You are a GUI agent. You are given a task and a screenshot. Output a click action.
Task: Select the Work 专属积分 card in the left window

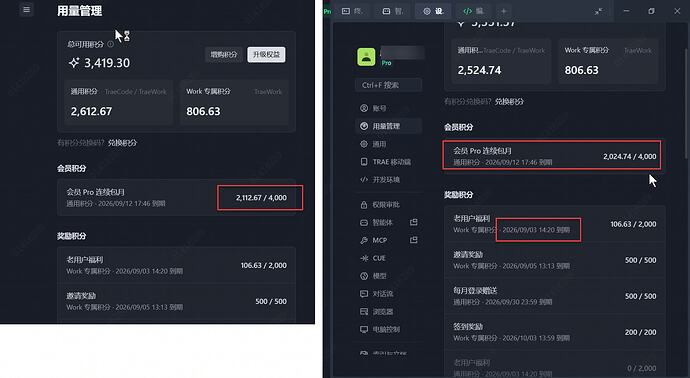click(234, 103)
